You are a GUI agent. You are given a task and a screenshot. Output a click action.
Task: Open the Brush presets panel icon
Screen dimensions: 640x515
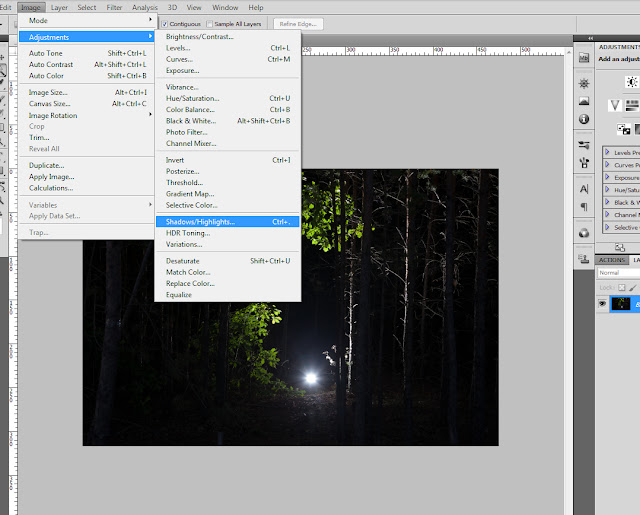click(583, 143)
